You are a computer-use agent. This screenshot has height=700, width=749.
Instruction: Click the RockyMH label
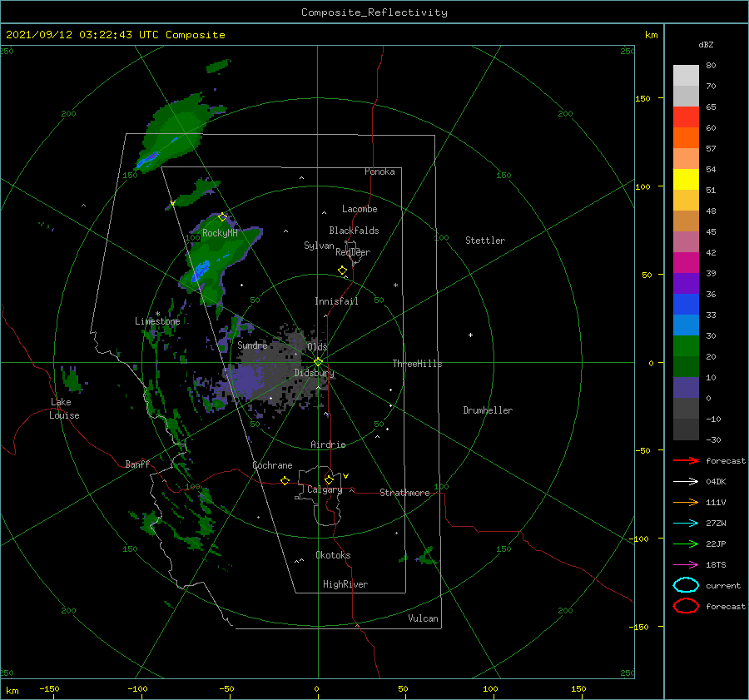coord(220,233)
